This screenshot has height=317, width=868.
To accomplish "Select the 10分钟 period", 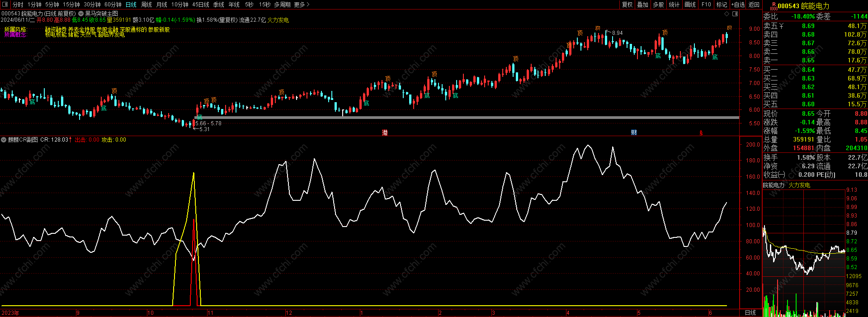I will point(180,5).
